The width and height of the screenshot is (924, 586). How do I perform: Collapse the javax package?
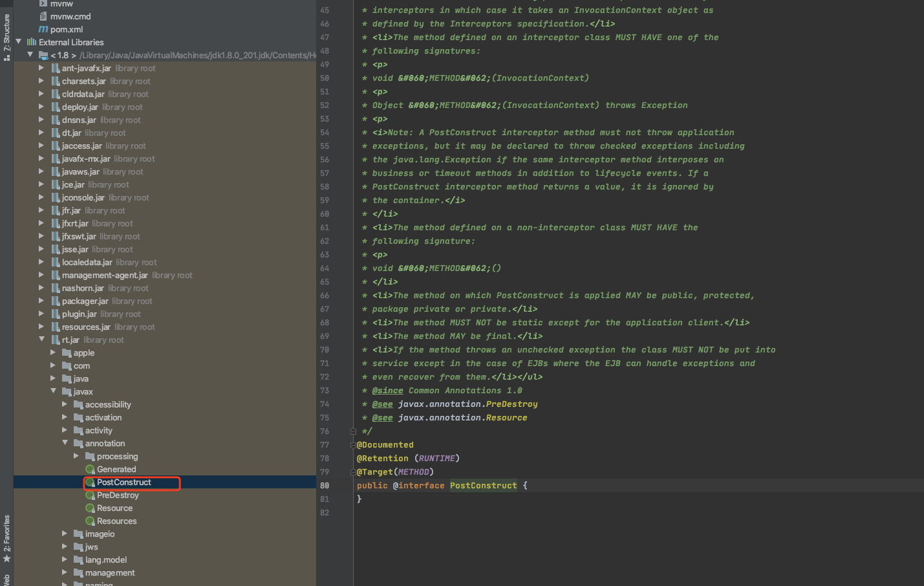(x=53, y=391)
